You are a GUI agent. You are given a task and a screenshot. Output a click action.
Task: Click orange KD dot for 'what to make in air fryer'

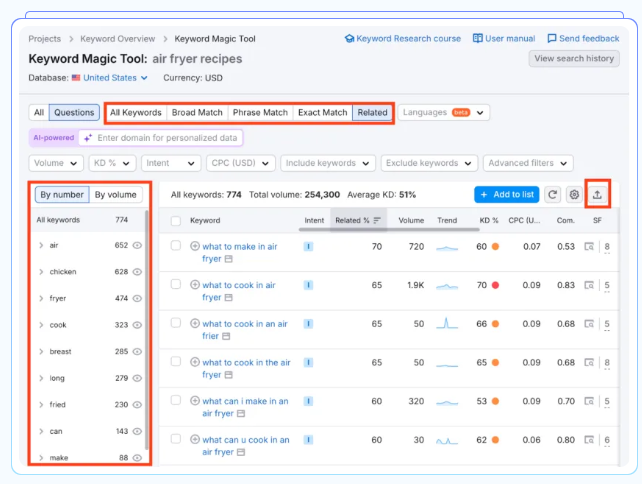pyautogui.click(x=495, y=247)
